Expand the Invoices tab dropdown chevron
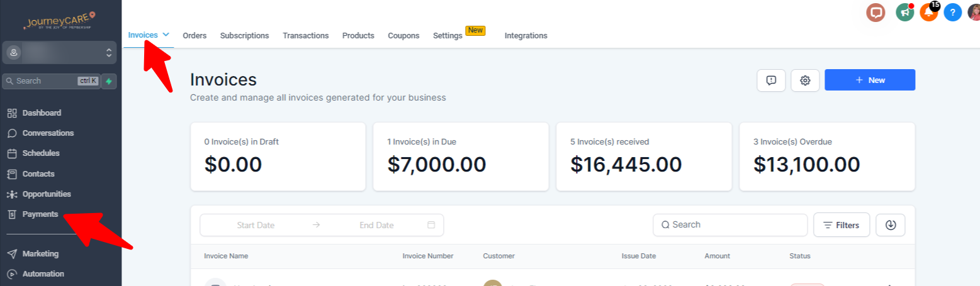Viewport: 980px width, 286px height. coord(166,35)
